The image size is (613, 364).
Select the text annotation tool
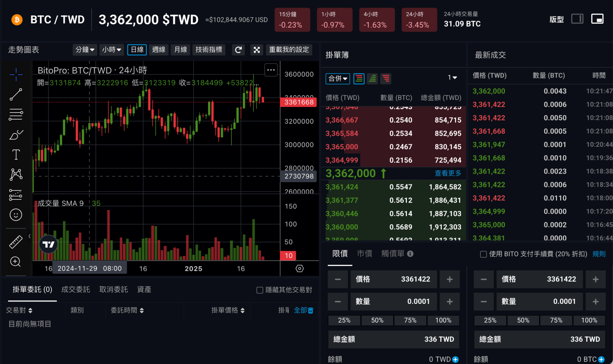tap(16, 155)
